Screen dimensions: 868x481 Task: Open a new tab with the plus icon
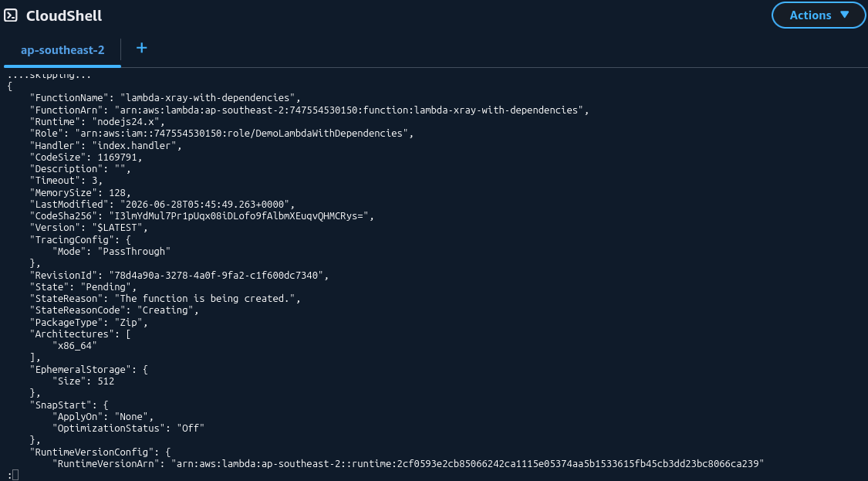coord(142,48)
